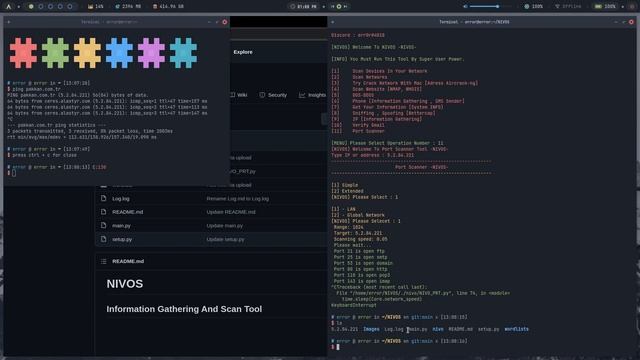Screen dimensions: 640x360
Task: Adjust the top bar volume slider
Action: [x=490, y=7]
